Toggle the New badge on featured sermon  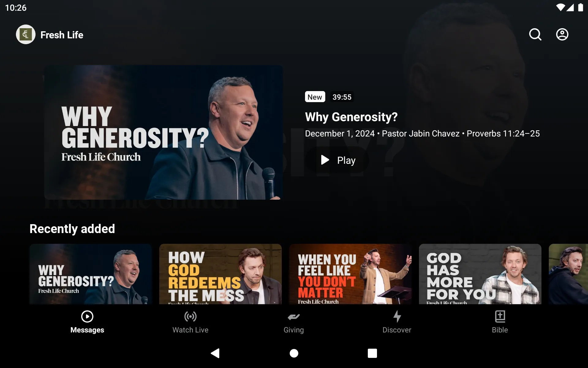click(315, 97)
